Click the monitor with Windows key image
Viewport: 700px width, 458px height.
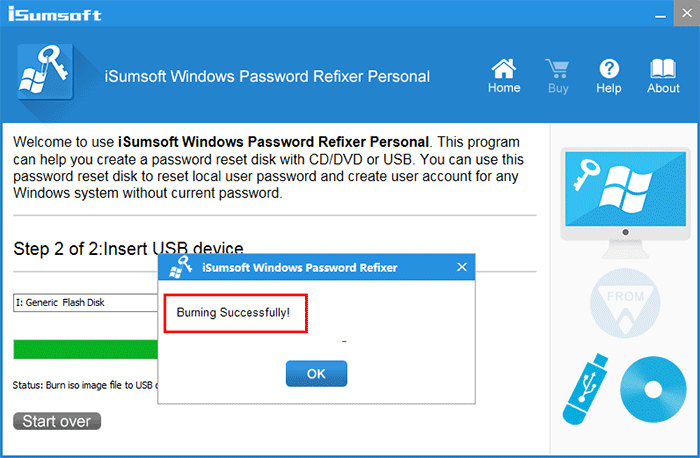pos(625,203)
